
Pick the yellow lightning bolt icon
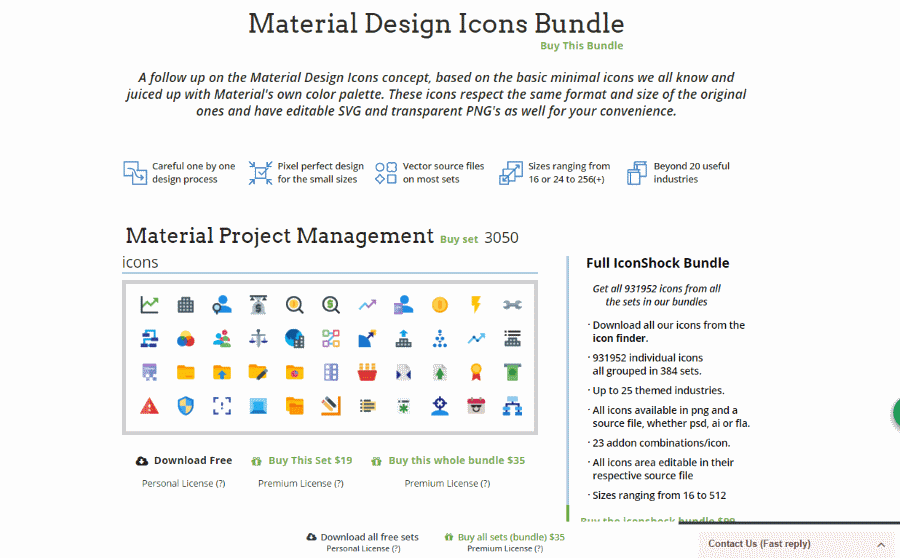coord(476,305)
